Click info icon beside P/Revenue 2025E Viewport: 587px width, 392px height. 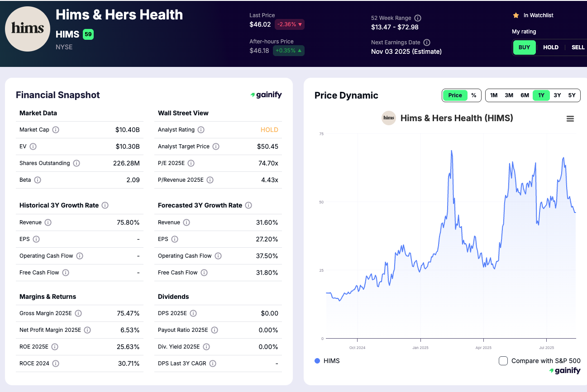[x=210, y=180]
